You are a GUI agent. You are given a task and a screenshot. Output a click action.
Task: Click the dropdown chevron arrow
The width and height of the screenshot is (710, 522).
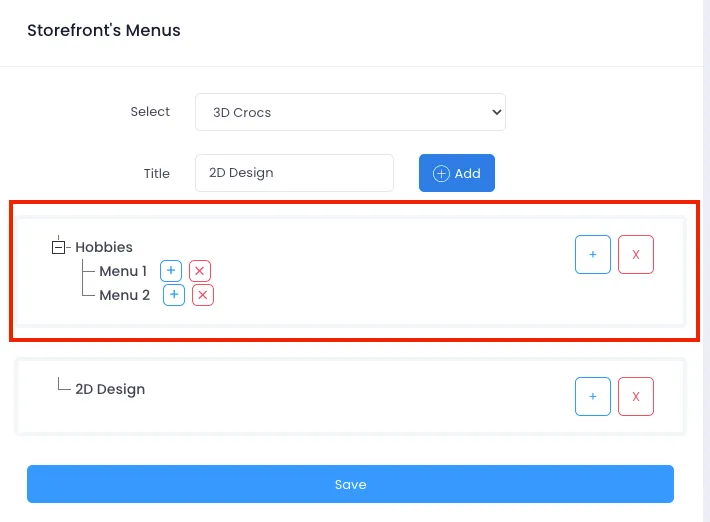pyautogui.click(x=497, y=112)
